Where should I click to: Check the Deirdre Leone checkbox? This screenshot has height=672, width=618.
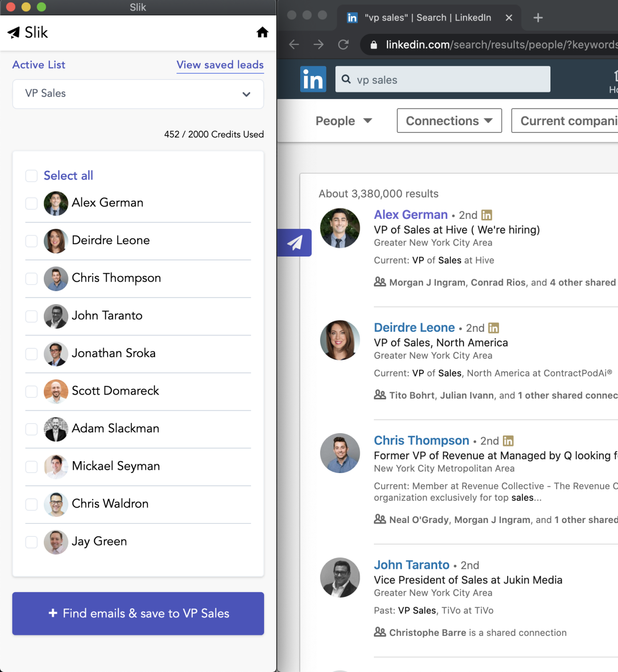point(31,241)
